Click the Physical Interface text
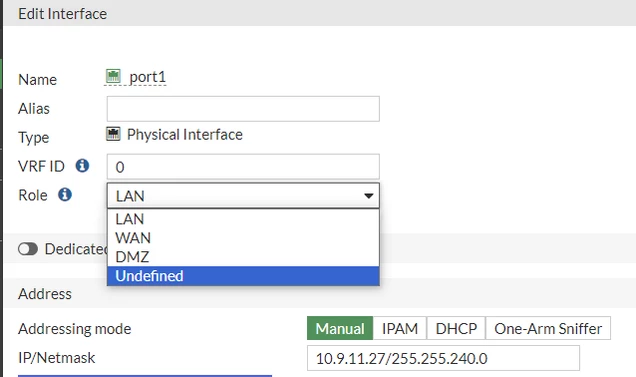The height and width of the screenshot is (377, 636). [185, 135]
